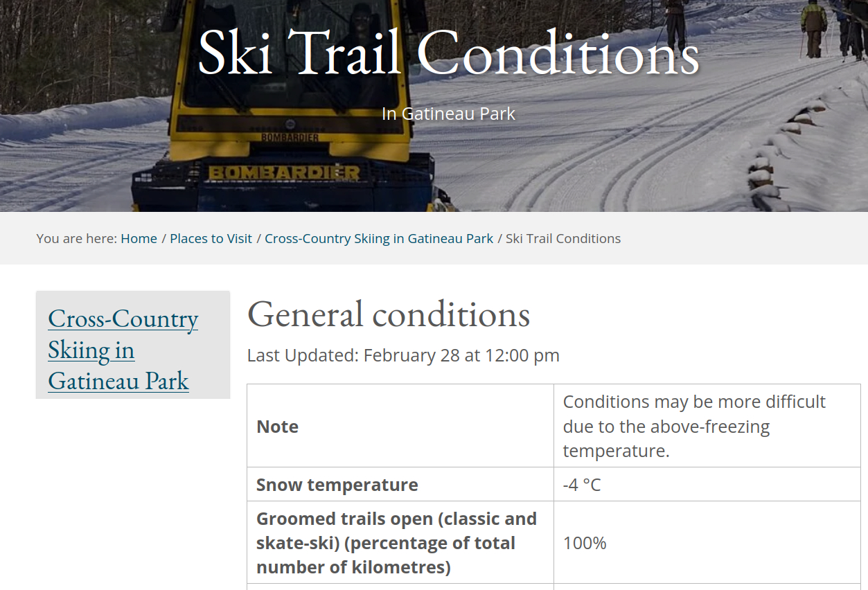Viewport: 868px width, 590px height.
Task: Open Cross-Country Skiing in Gatineau Park breadcrumb
Action: pyautogui.click(x=379, y=239)
